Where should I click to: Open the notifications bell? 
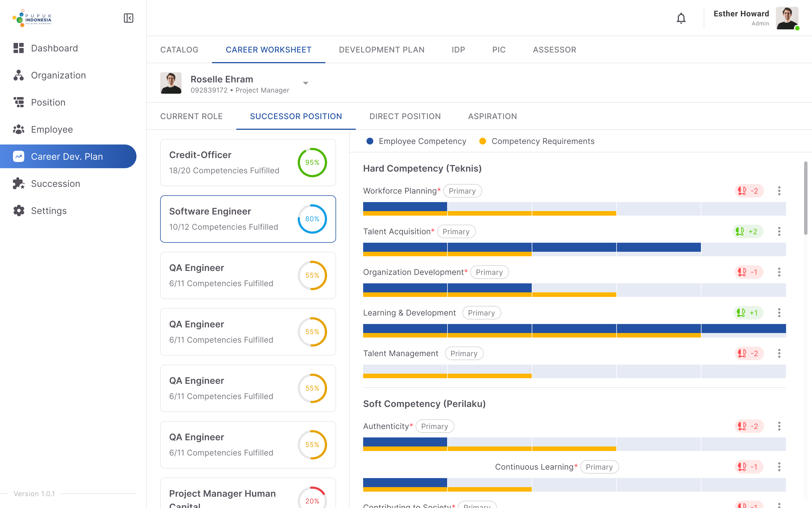681,18
